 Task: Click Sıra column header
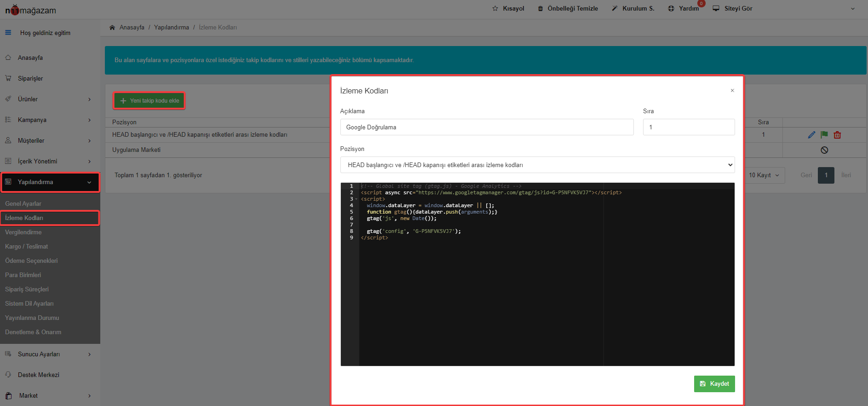click(763, 122)
